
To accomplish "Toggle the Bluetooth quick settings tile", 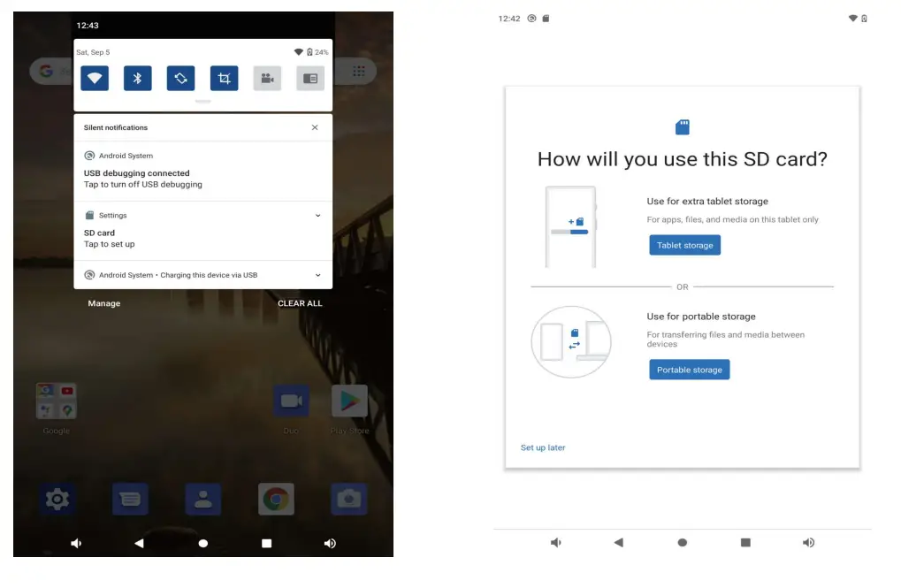I will click(138, 78).
